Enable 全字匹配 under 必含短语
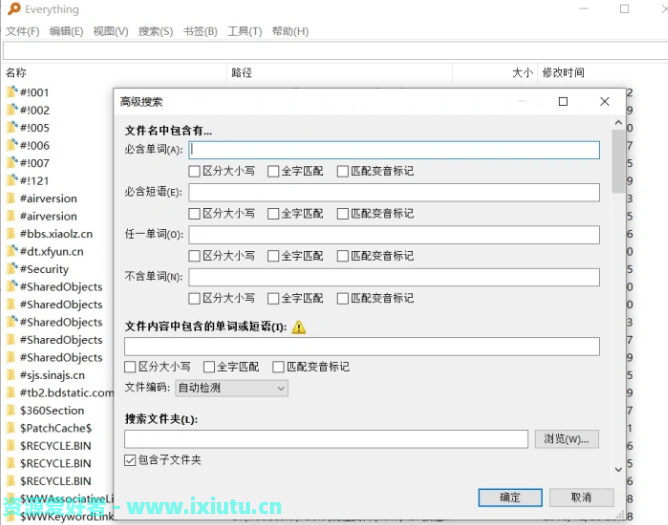The height and width of the screenshot is (525, 668). coord(273,213)
